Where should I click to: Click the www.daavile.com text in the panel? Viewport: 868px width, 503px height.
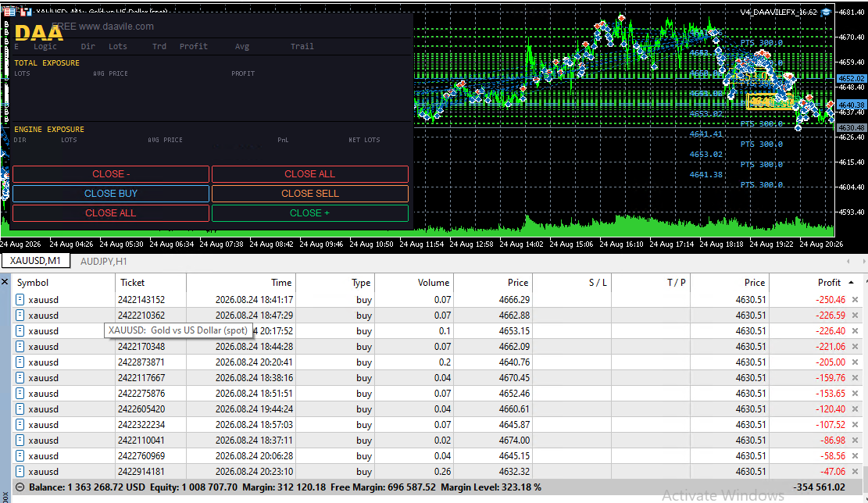coord(116,26)
